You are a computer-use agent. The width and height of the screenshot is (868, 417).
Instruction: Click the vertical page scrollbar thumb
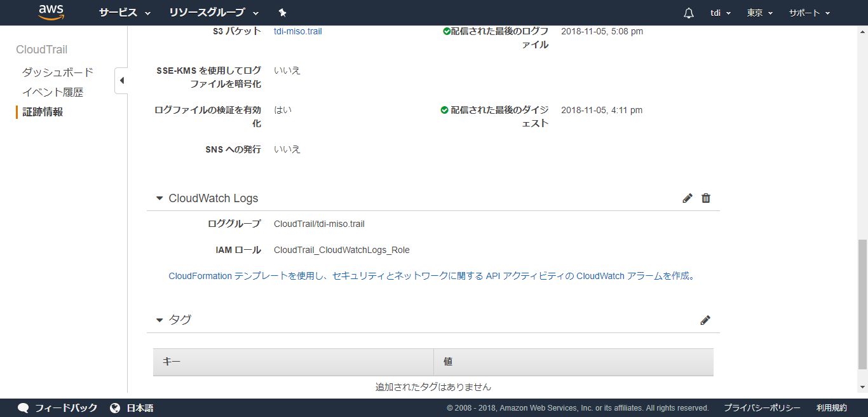(x=862, y=305)
